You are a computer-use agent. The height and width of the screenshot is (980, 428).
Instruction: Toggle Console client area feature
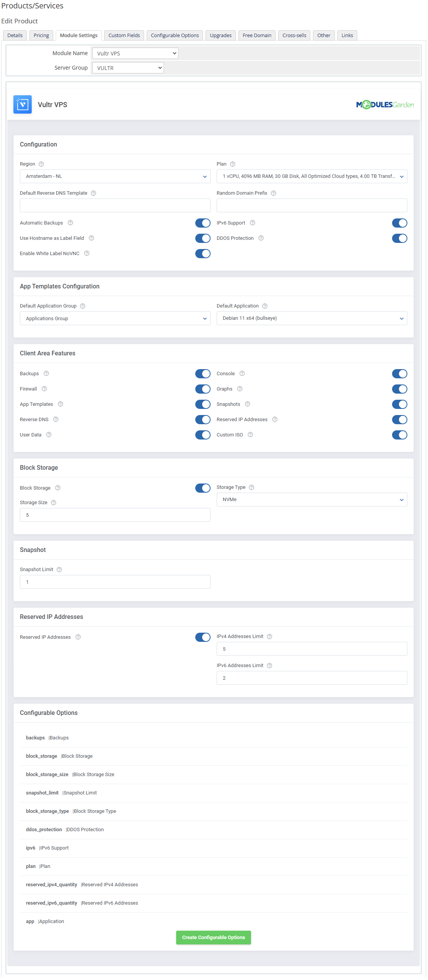[399, 374]
